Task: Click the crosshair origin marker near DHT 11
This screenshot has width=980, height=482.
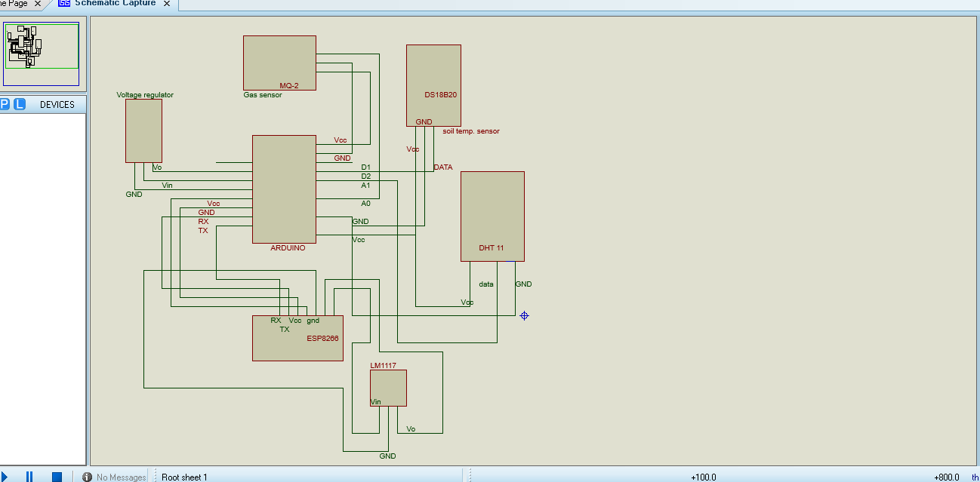Action: (525, 315)
